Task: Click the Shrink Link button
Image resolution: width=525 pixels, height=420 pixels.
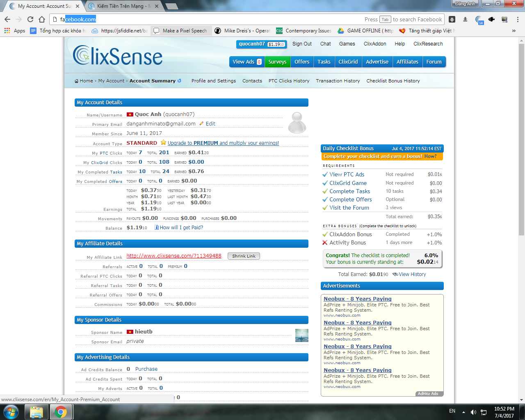Action: point(244,256)
